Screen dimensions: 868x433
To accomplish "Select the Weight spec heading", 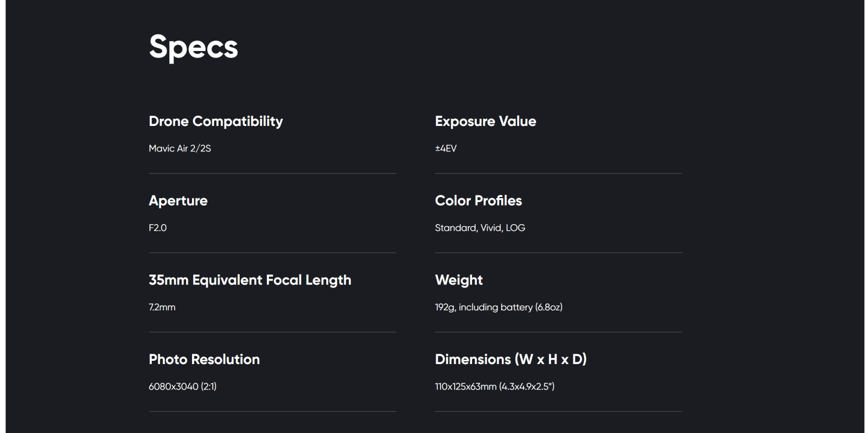I will click(x=459, y=280).
